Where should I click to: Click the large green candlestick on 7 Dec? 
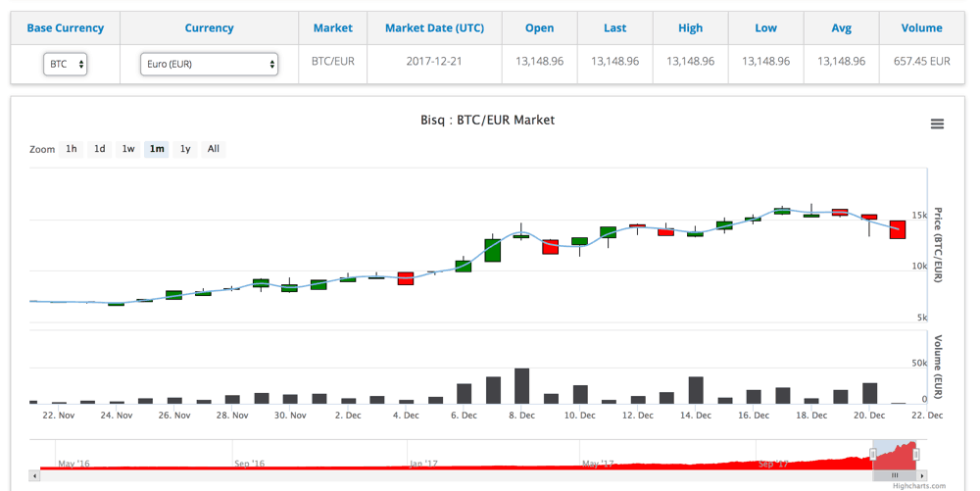(493, 250)
